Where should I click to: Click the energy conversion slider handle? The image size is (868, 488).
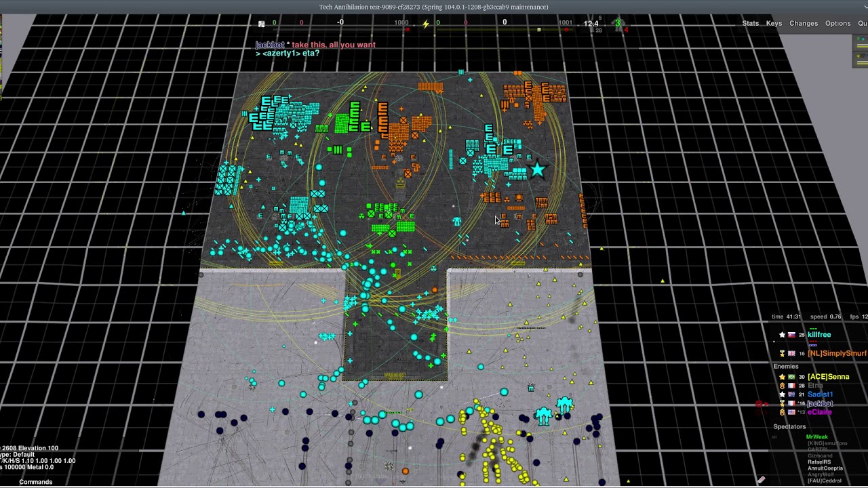539,30
